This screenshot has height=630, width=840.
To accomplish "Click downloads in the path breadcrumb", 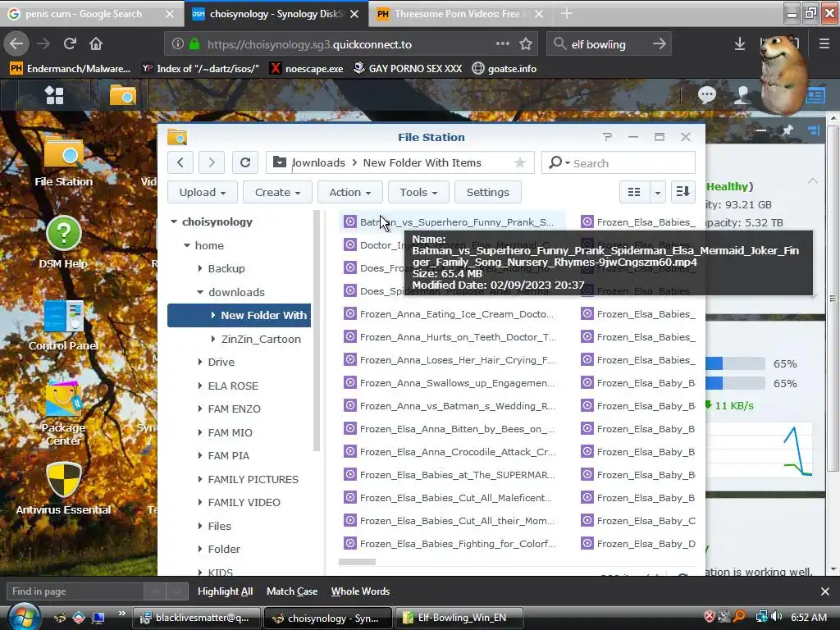I will click(x=318, y=163).
